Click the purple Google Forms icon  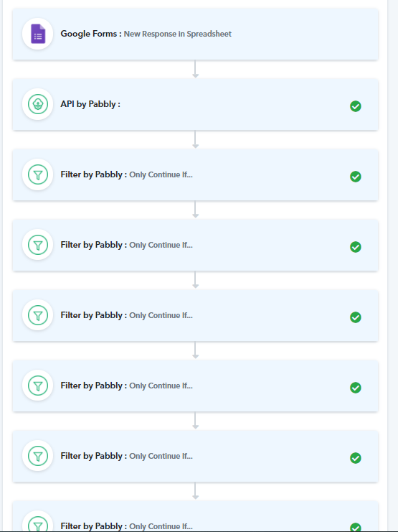point(38,34)
